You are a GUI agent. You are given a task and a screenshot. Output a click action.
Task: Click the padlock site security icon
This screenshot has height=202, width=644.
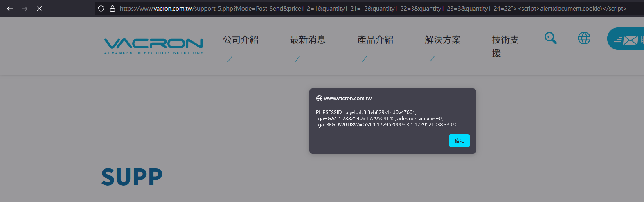pyautogui.click(x=113, y=9)
